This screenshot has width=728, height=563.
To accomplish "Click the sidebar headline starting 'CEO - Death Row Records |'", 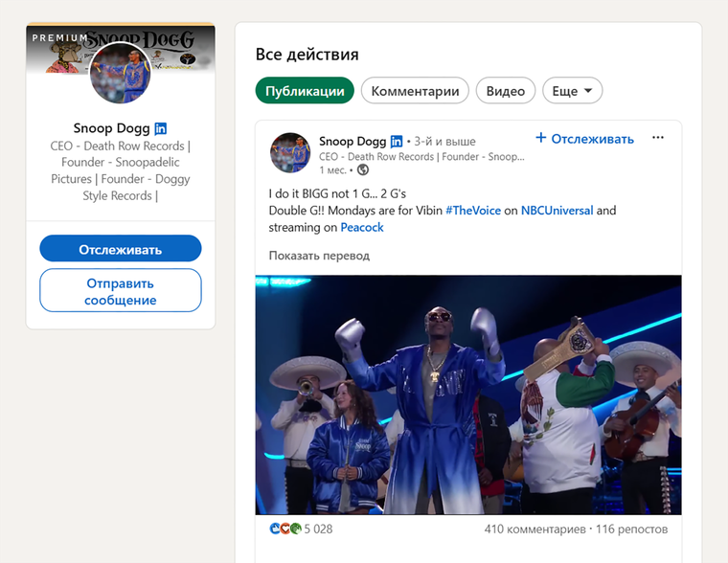I will tap(121, 170).
